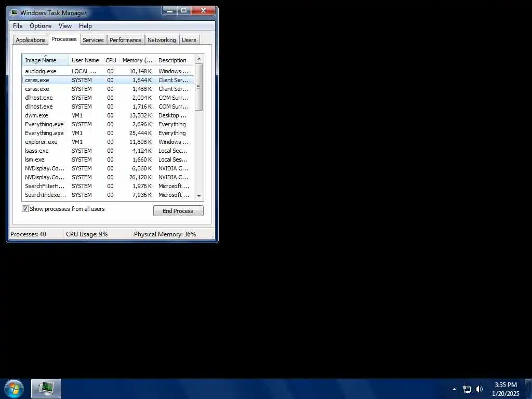This screenshot has height=399, width=532.
Task: Click the process list scroll down arrow
Action: pos(199,196)
